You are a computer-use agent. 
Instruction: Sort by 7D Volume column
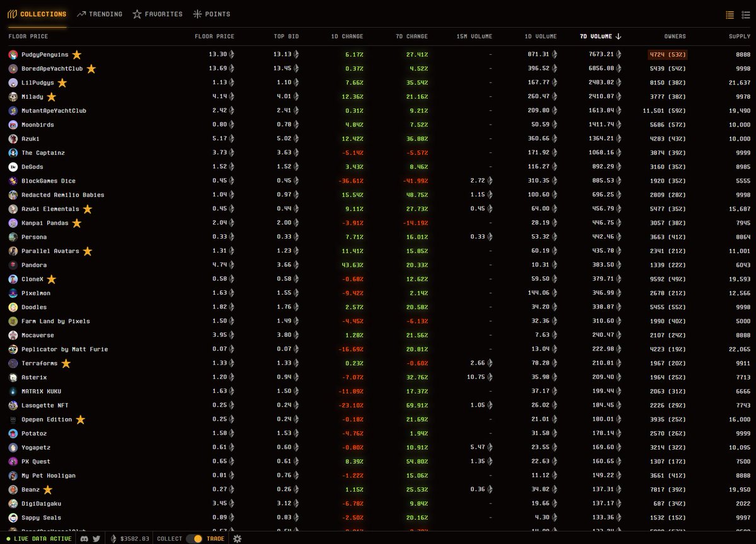600,37
